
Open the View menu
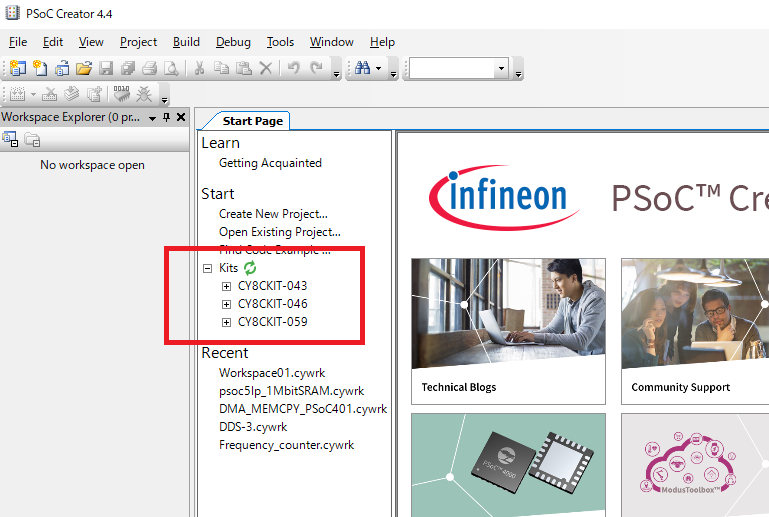(91, 42)
